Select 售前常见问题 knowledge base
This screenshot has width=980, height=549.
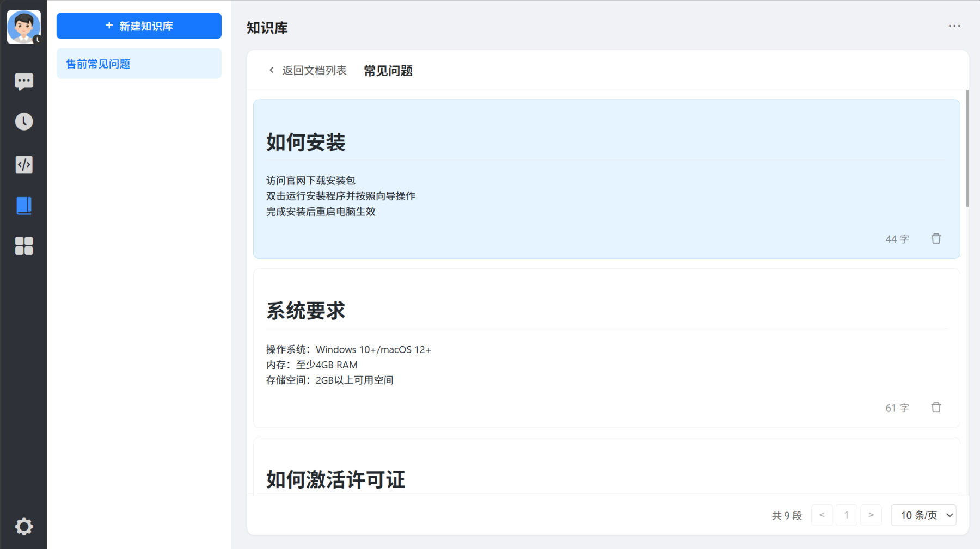click(139, 64)
